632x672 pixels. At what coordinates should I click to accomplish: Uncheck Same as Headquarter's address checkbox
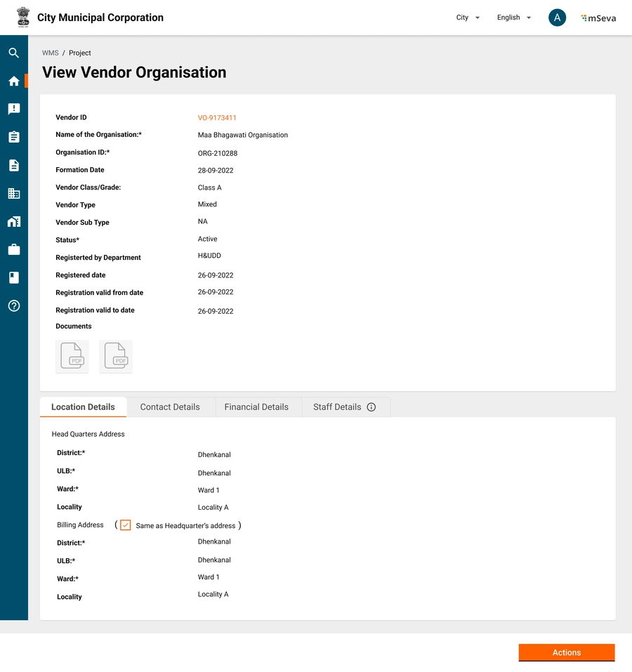(126, 525)
